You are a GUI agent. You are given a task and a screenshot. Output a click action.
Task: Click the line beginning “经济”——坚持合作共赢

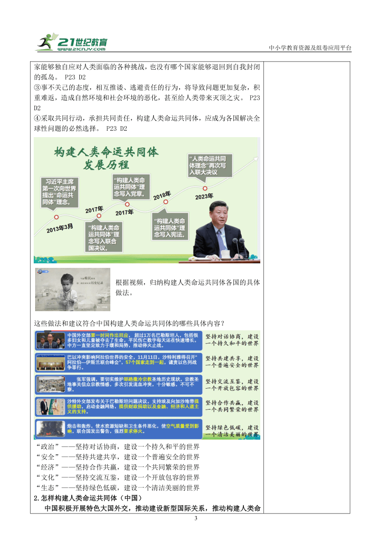[x=117, y=467]
